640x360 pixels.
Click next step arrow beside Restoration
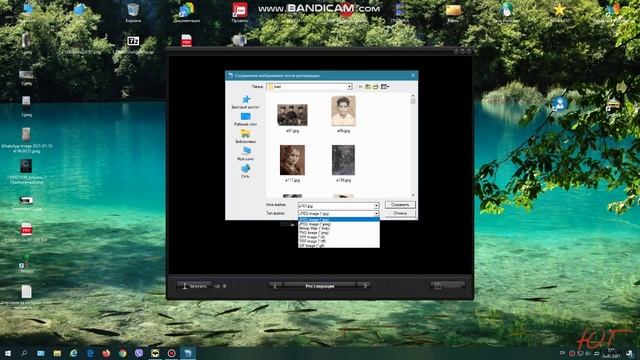click(x=364, y=286)
